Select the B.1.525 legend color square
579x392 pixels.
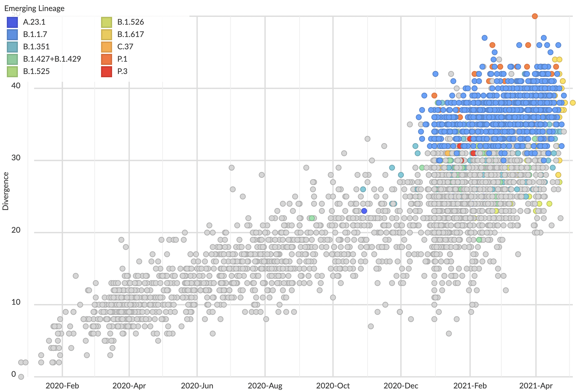click(12, 71)
